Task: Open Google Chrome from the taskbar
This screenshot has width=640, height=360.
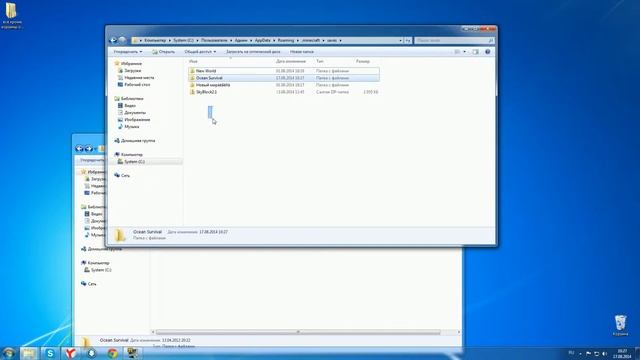Action: tap(113, 353)
